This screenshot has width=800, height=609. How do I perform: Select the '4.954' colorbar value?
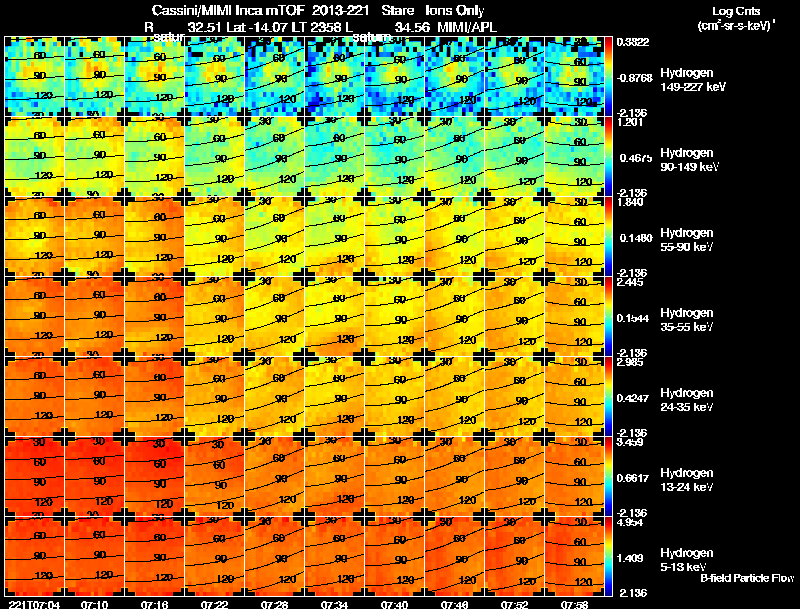point(630,523)
